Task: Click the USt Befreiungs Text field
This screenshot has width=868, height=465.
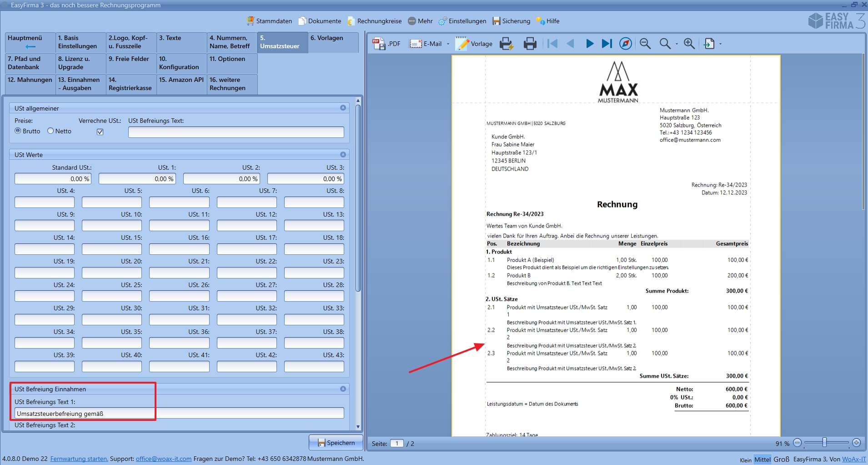Action: click(x=236, y=132)
